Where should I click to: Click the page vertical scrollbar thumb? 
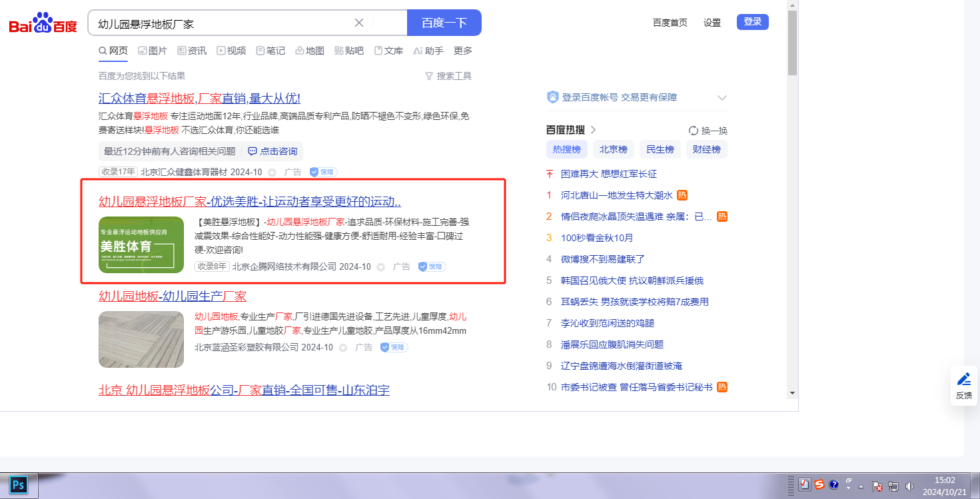click(792, 43)
